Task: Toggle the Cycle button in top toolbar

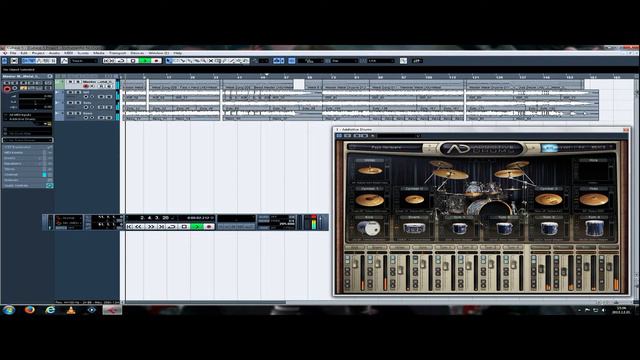Action: tap(122, 61)
